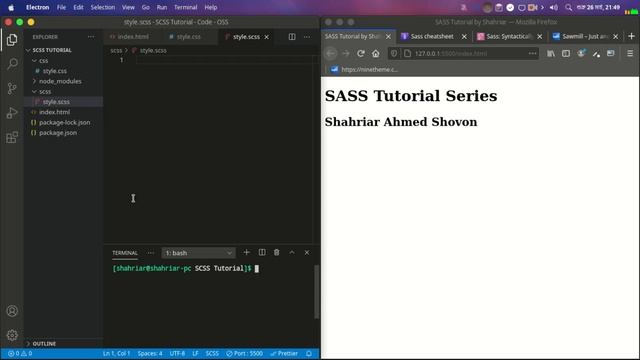Change language mode SCSS in status bar
640x360 pixels.
click(212, 353)
